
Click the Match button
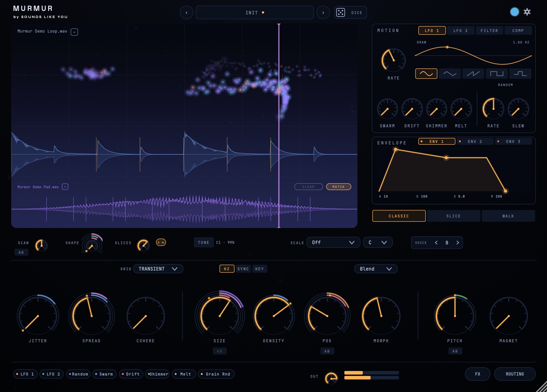338,187
